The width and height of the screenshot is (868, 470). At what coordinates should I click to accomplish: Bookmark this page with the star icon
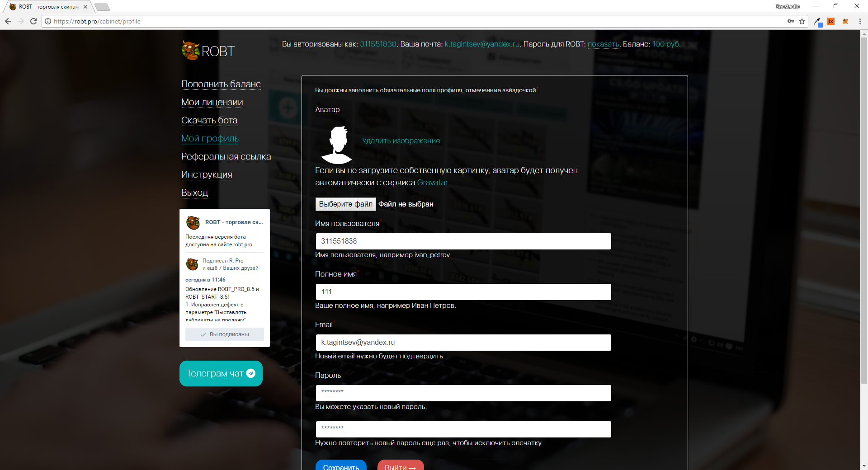coord(802,21)
